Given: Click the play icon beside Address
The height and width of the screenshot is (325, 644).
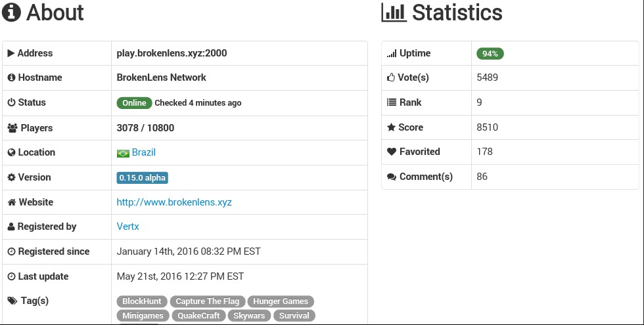Looking at the screenshot, I should coord(11,53).
